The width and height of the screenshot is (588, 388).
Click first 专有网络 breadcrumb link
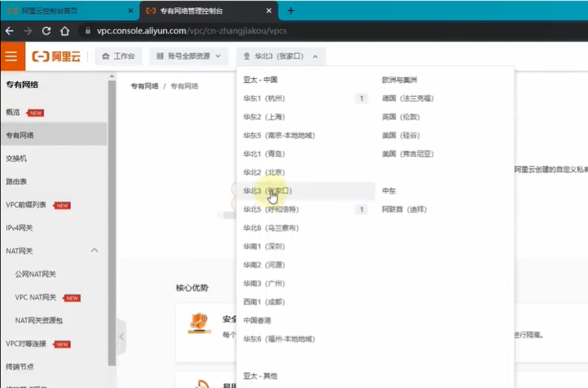pyautogui.click(x=145, y=86)
